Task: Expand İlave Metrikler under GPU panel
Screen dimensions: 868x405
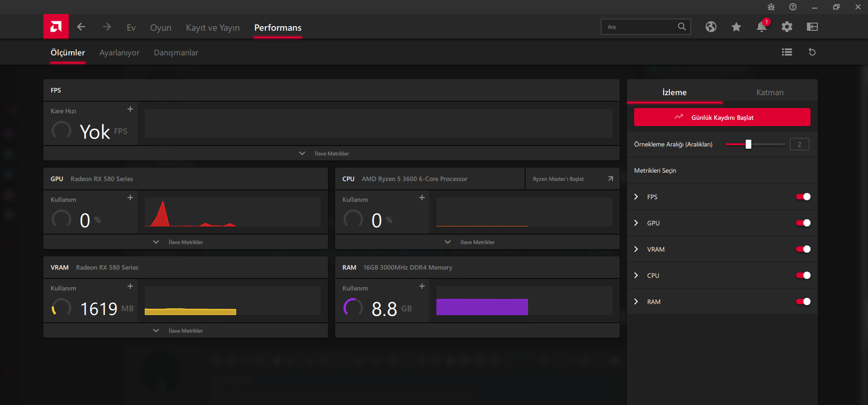Action: pyautogui.click(x=185, y=242)
